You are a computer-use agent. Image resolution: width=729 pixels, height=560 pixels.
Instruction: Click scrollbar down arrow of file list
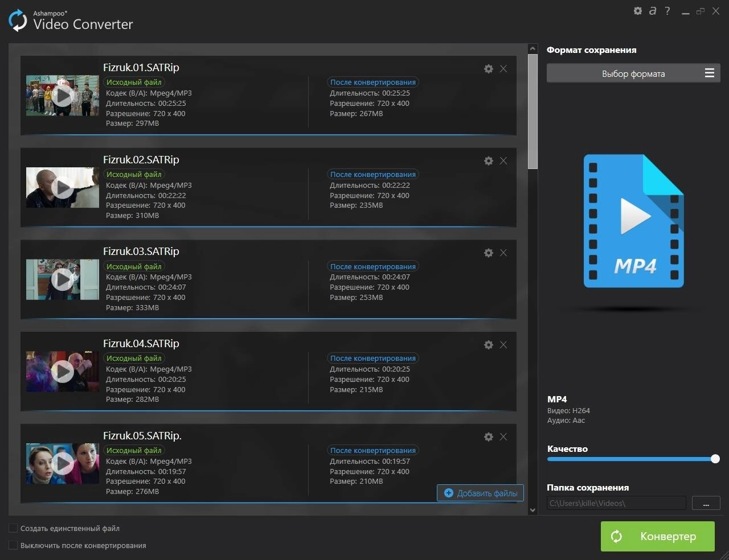pyautogui.click(x=533, y=510)
